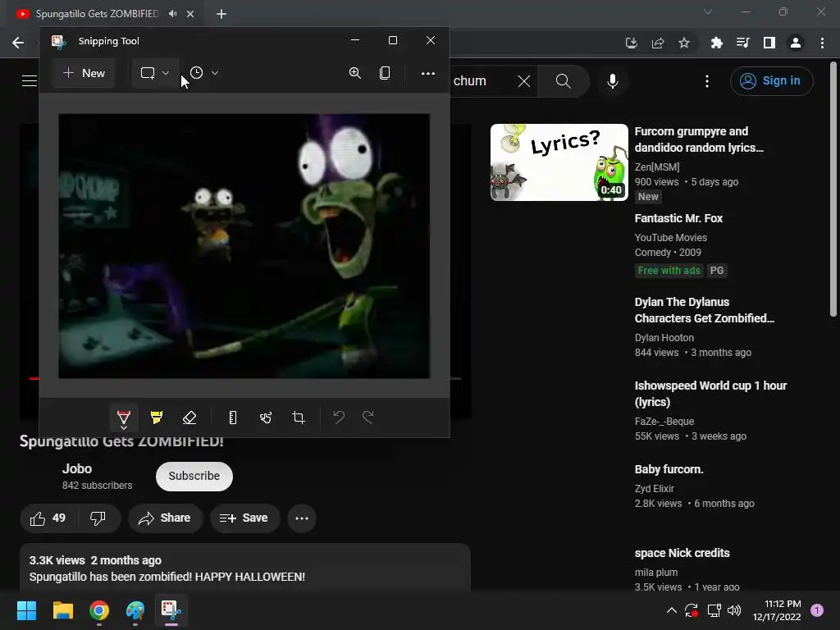Close the Spungatillo Gets ZOMBIFIED tab
Viewport: 840px width, 630px height.
(x=190, y=14)
